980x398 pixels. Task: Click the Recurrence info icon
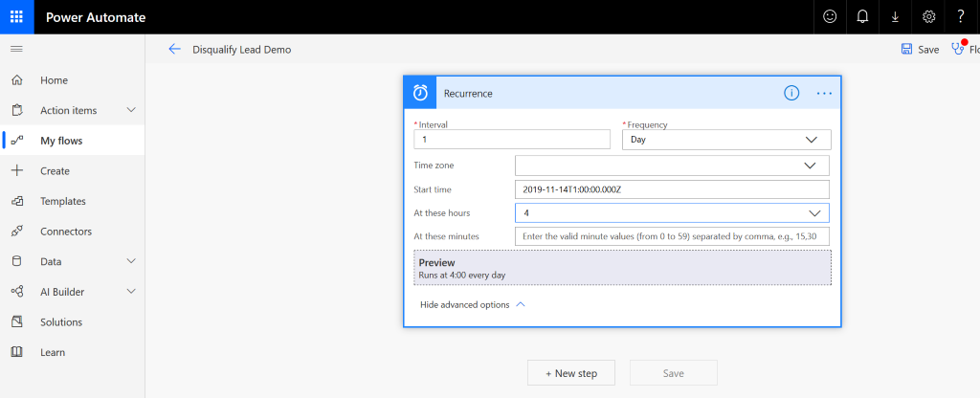point(791,93)
